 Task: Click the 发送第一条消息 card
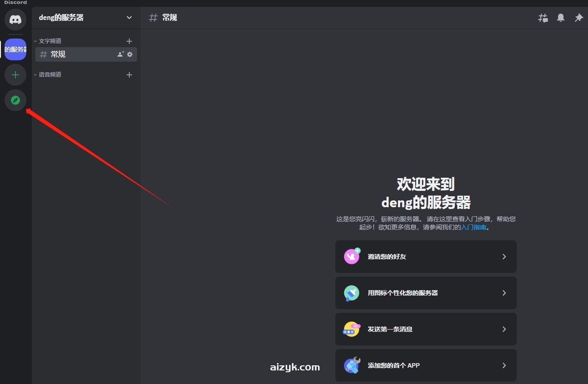point(426,329)
